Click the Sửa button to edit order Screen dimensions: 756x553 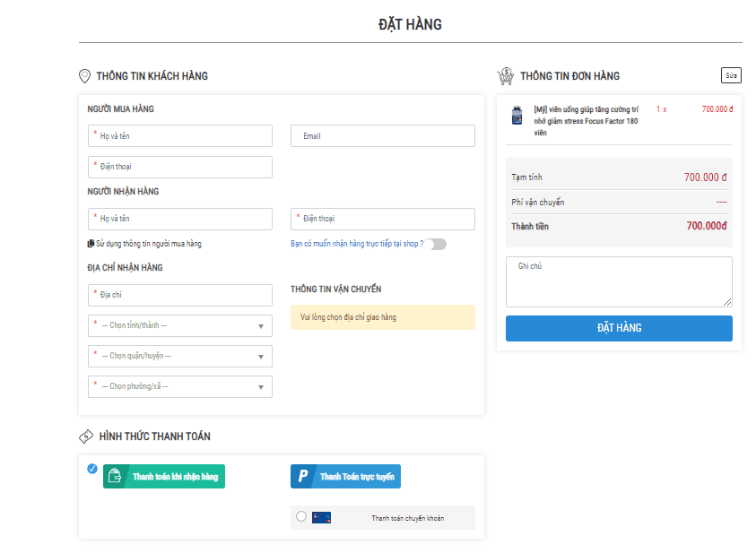[x=731, y=75]
